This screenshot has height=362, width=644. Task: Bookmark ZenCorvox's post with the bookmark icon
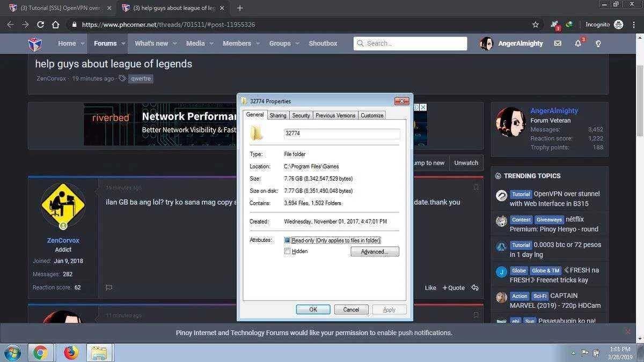[476, 187]
